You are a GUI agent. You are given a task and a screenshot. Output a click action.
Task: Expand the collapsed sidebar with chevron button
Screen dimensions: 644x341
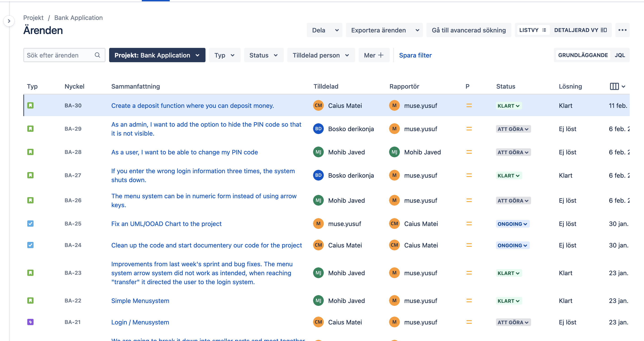[9, 21]
